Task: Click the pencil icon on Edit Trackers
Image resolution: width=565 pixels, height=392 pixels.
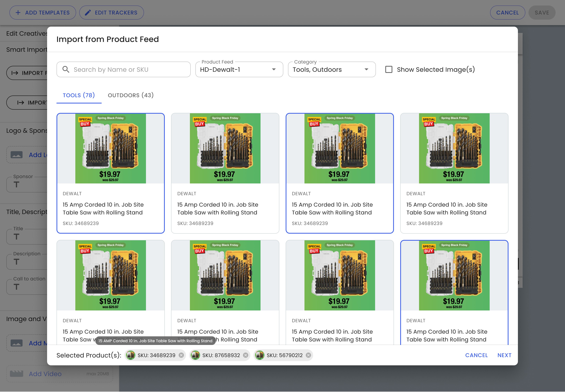Action: 88,13
